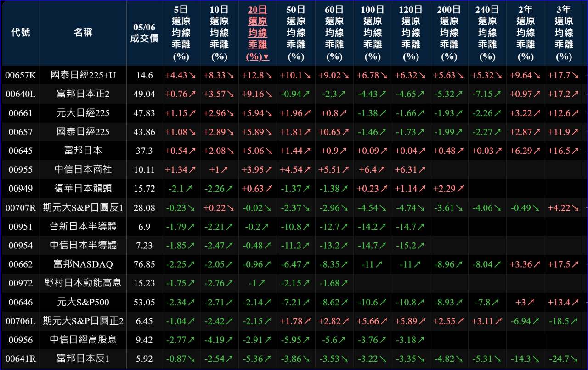The width and height of the screenshot is (588, 370).
Task: Click the 05/06 成交價 column header
Action: tap(144, 33)
